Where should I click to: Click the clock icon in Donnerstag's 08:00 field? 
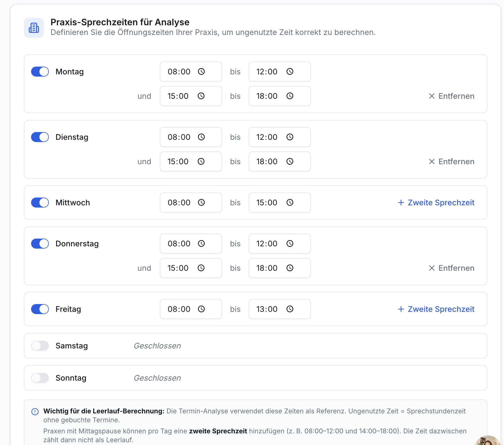(201, 244)
